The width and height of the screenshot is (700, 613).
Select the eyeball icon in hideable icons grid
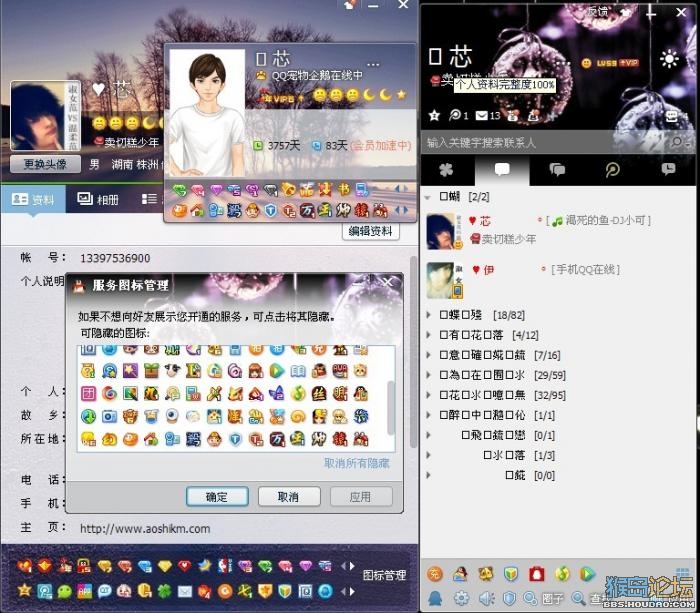click(172, 416)
